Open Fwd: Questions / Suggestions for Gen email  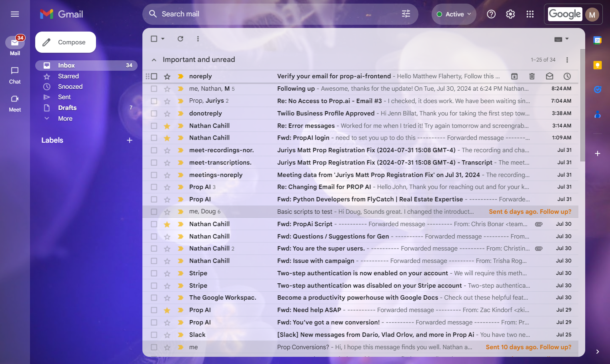pyautogui.click(x=360, y=237)
